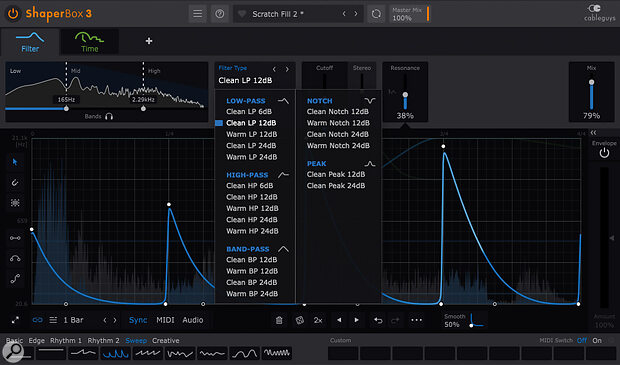Screen dimensions: 620x365
Task: Add a new shaper with plus
Action: tap(149, 41)
